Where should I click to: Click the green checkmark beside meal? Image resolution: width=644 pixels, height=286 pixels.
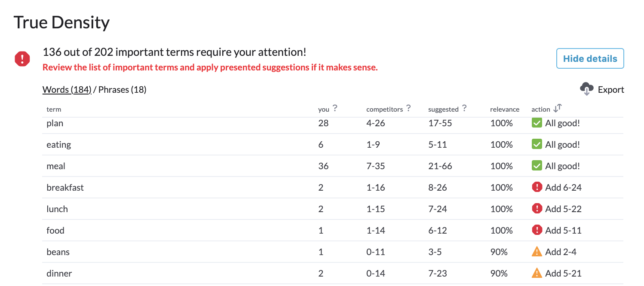click(537, 166)
